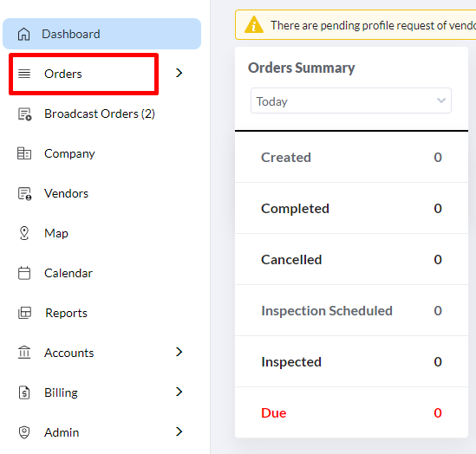Expand the Admin submenu chevron
Image resolution: width=476 pixels, height=454 pixels.
click(x=179, y=431)
